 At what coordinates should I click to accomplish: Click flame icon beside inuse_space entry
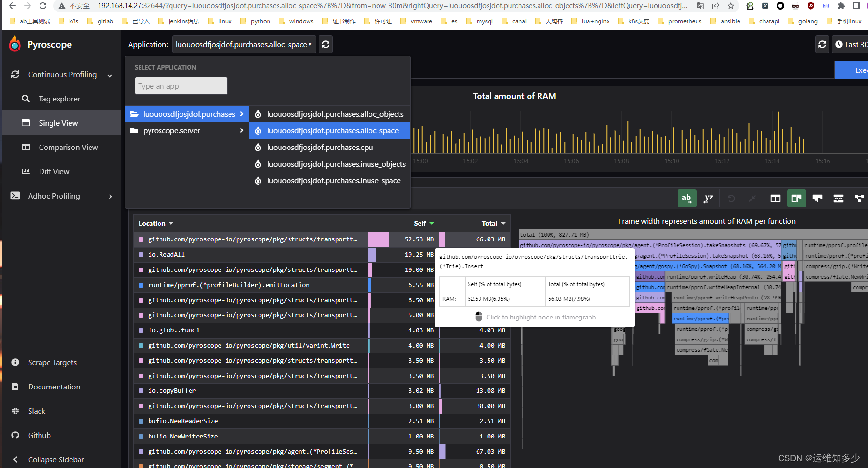click(x=258, y=181)
